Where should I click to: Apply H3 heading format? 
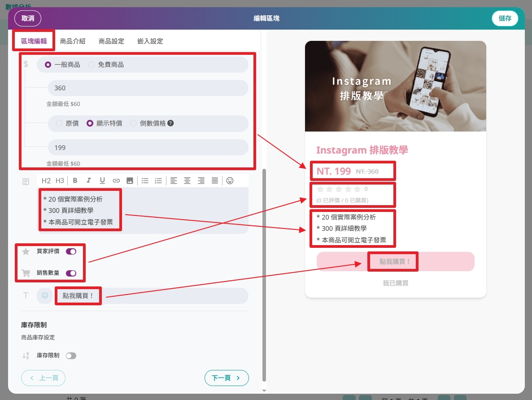(x=60, y=180)
